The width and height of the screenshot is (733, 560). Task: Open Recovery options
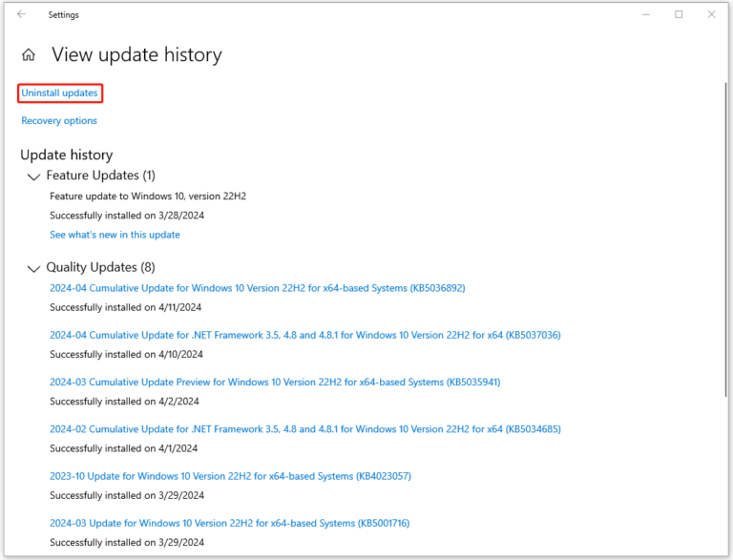59,121
